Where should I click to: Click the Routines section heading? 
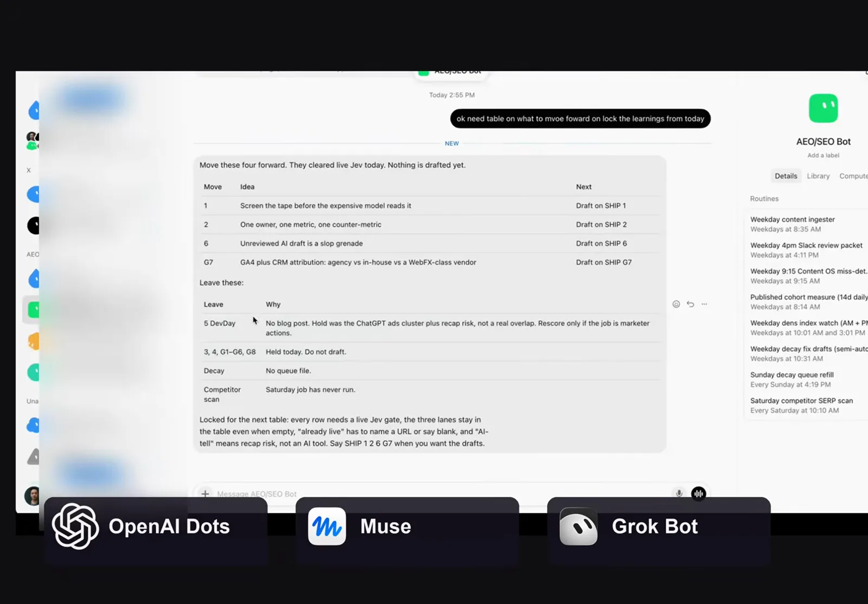point(764,199)
